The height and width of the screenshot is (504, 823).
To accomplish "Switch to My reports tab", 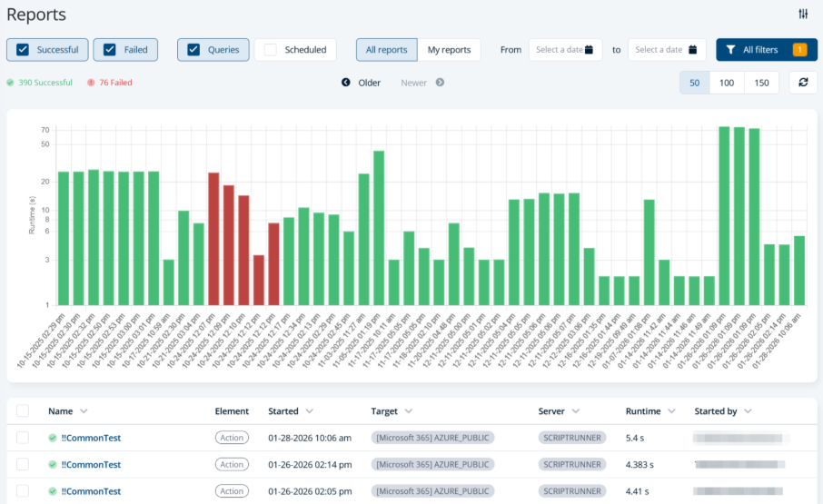I will tap(450, 50).
